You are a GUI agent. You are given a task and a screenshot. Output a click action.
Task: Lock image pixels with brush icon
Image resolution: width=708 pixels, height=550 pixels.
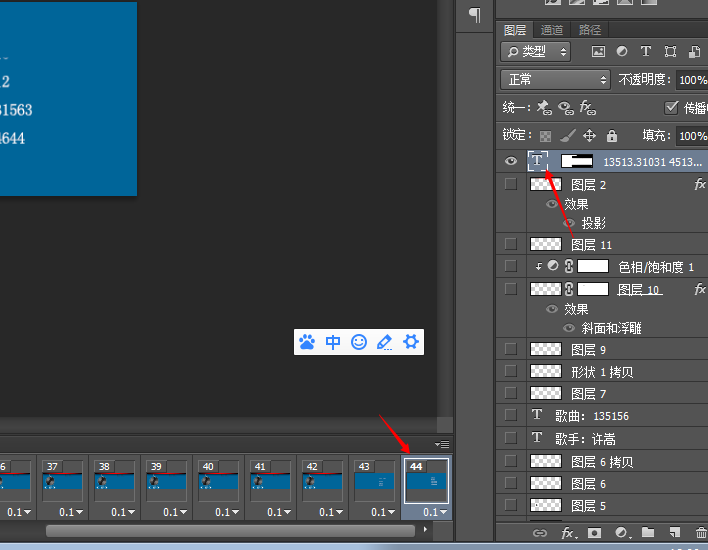(x=568, y=135)
